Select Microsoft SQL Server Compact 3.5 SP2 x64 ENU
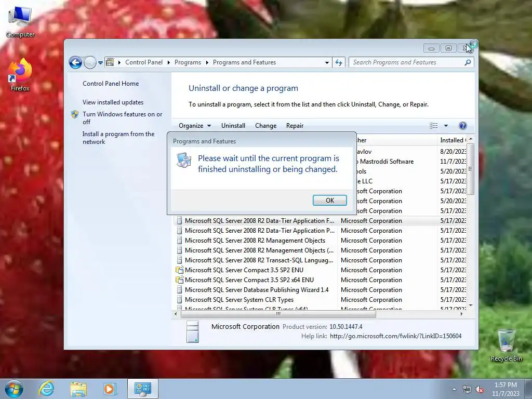532x399 pixels. 320,280
